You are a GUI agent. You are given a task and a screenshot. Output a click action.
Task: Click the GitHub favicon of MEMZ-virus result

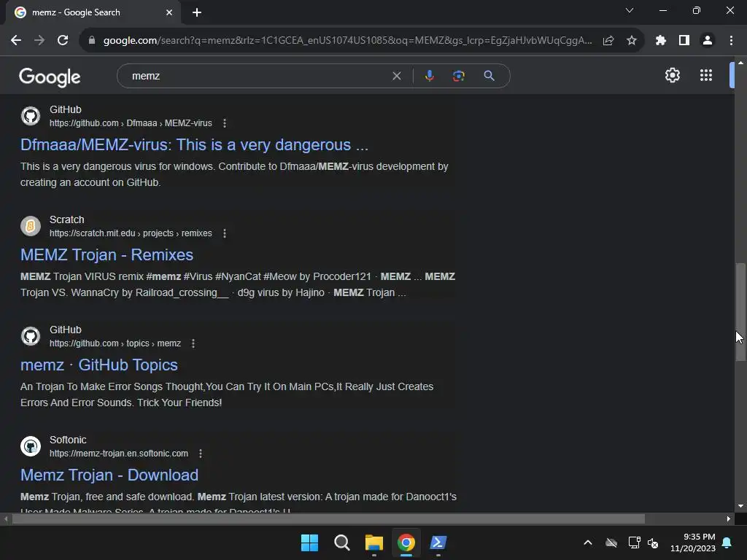[31, 116]
